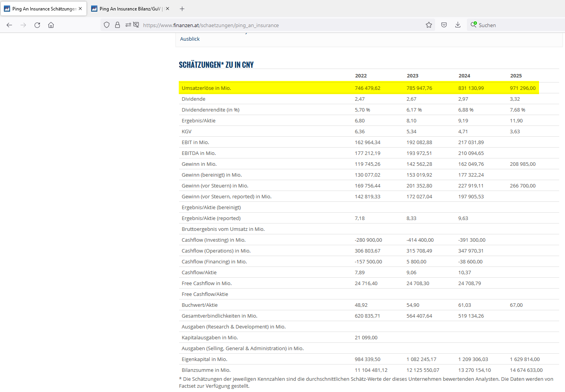Click the padlock site security icon
The height and width of the screenshot is (392, 565).
[x=117, y=25]
